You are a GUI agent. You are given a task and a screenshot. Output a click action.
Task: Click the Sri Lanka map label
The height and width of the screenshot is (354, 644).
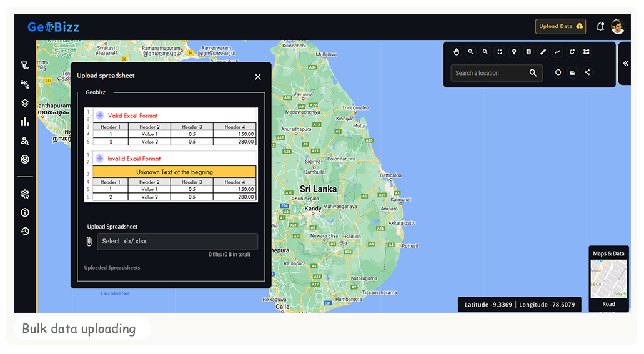pyautogui.click(x=319, y=189)
